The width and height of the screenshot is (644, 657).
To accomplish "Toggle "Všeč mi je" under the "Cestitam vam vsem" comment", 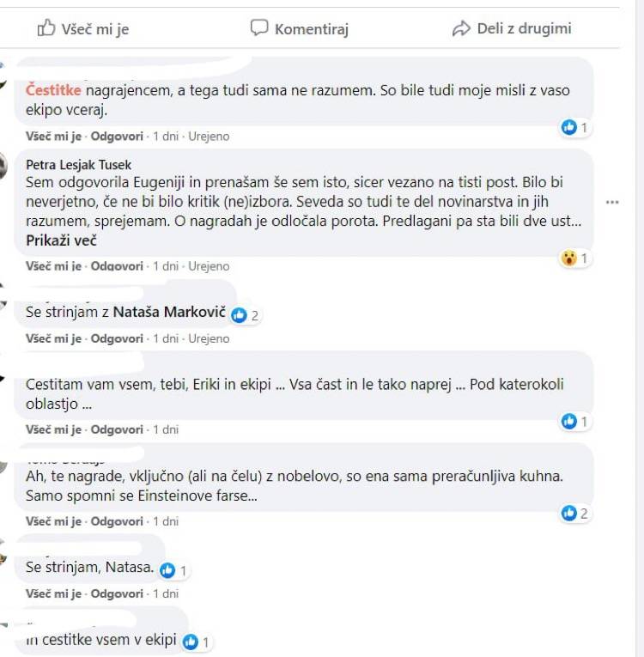I will pos(53,429).
